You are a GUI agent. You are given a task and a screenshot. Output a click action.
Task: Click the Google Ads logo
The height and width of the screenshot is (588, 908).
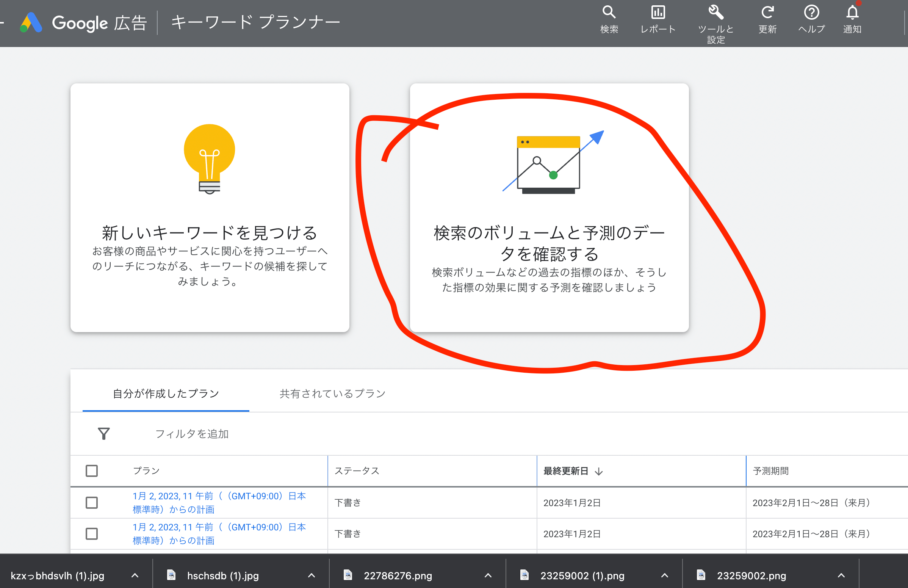[31, 23]
